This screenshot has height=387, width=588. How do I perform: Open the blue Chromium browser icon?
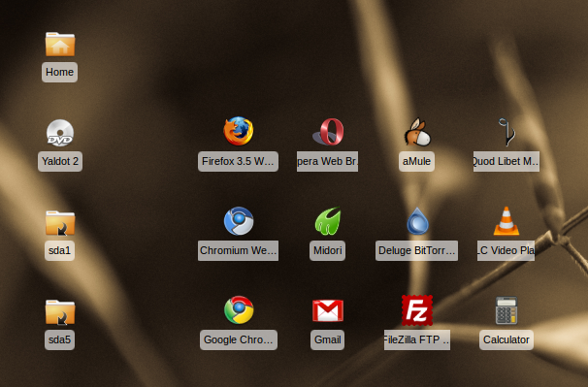point(239,221)
